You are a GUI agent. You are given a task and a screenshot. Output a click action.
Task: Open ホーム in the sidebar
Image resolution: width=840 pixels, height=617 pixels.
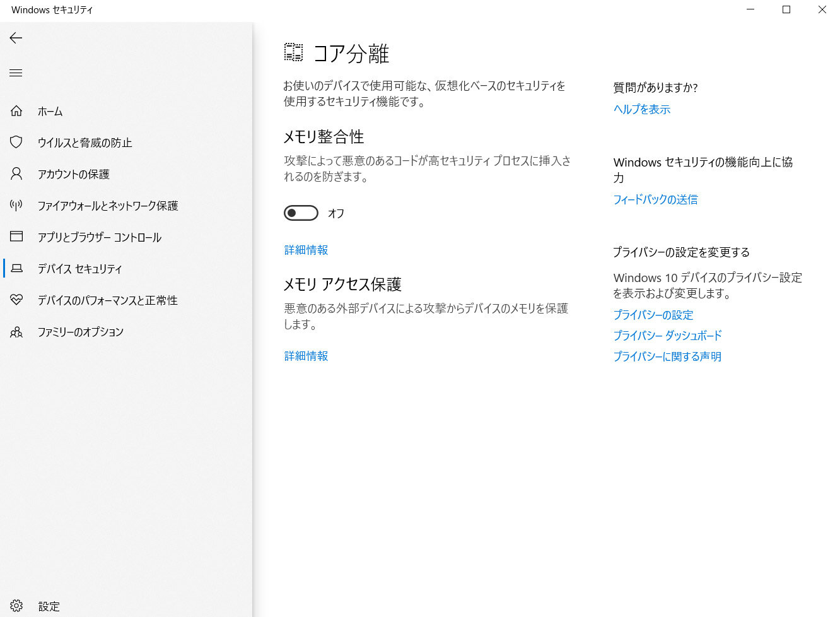pos(126,111)
